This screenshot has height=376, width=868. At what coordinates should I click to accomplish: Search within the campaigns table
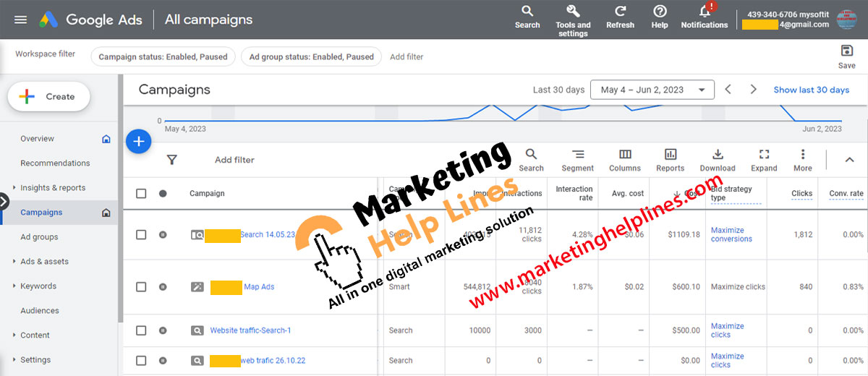[x=531, y=160]
